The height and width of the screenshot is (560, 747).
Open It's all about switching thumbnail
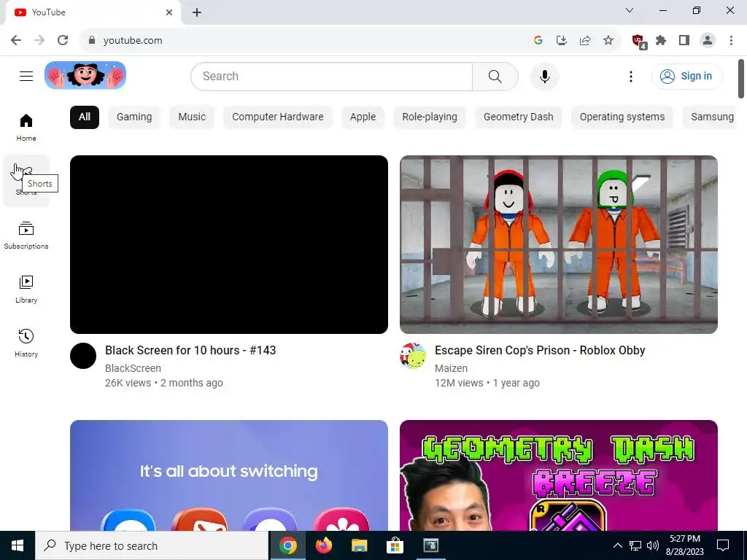tap(228, 475)
